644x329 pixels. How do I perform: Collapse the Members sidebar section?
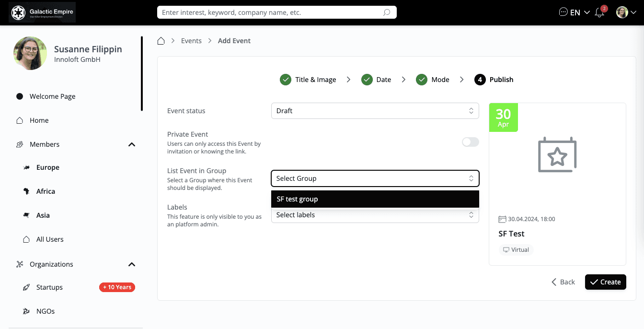[x=132, y=144]
